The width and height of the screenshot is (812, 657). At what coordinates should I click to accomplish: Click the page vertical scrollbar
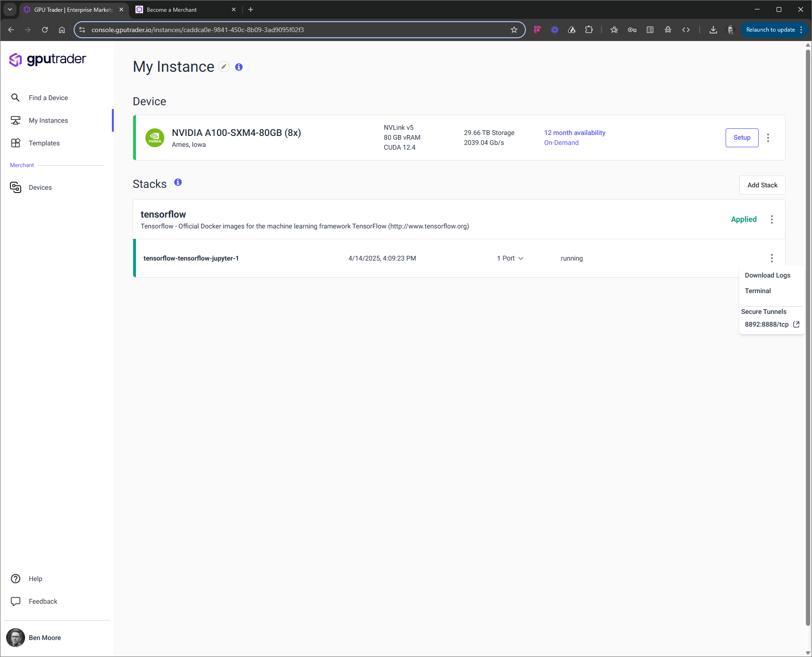pos(808,337)
